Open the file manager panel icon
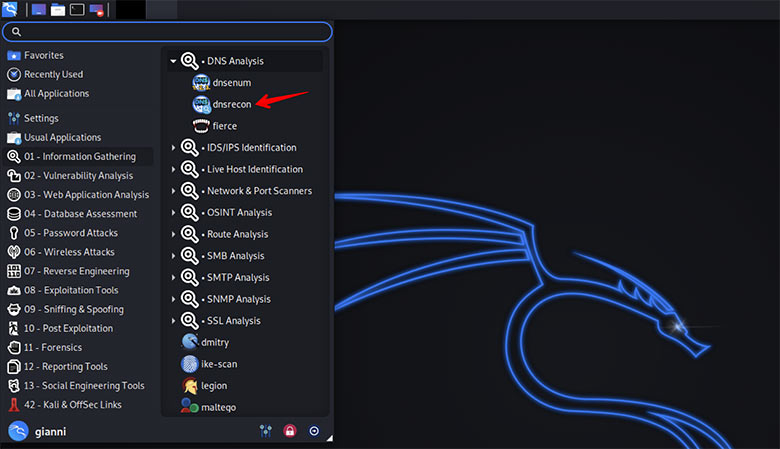Viewport: 780px width, 449px height. (x=58, y=9)
